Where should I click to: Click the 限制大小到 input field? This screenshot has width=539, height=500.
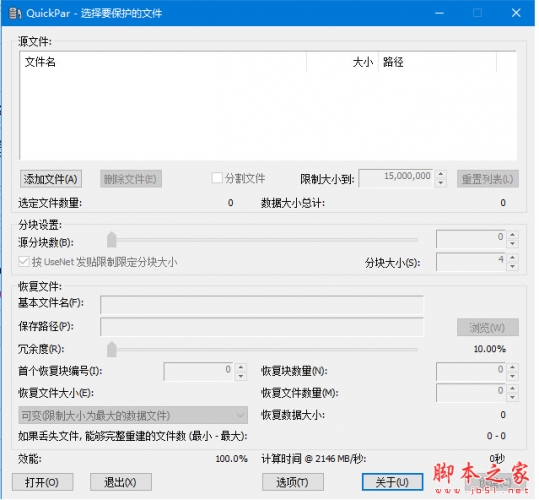(396, 178)
